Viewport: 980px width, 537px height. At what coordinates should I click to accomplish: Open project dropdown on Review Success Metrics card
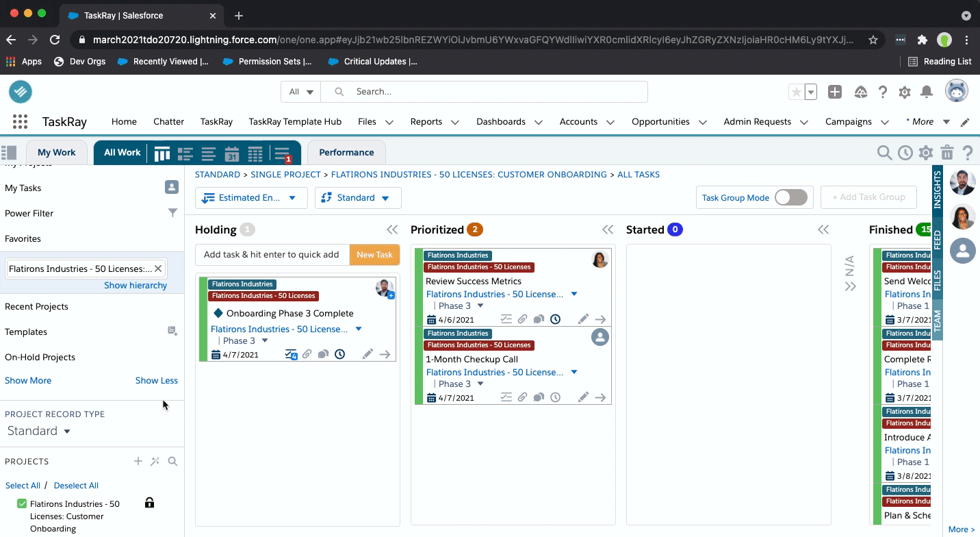[x=574, y=295]
